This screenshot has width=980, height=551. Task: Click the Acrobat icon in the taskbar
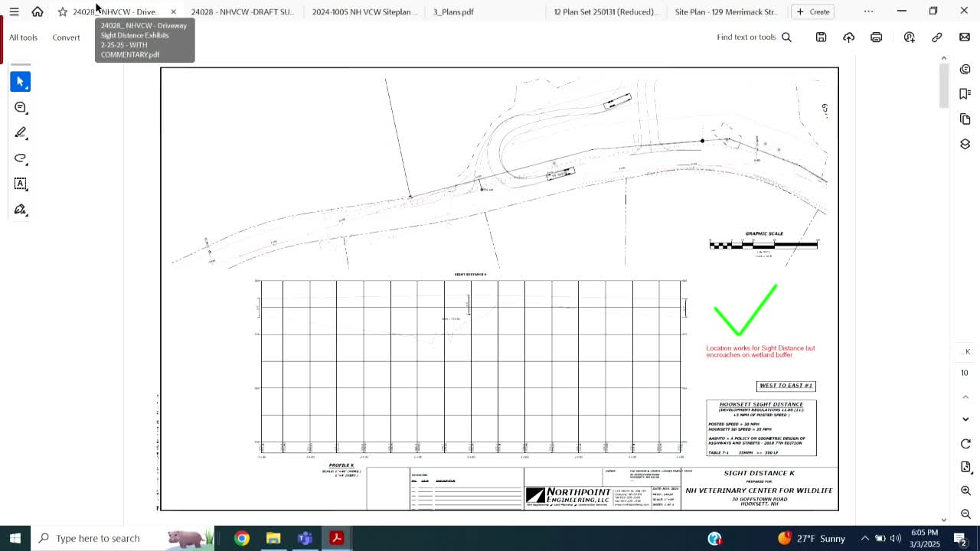click(x=336, y=538)
